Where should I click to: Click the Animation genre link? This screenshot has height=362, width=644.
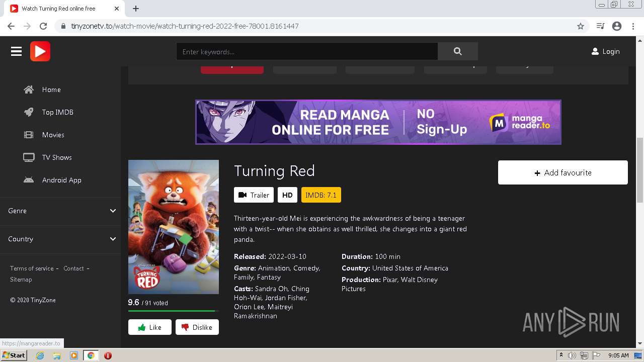(274, 268)
